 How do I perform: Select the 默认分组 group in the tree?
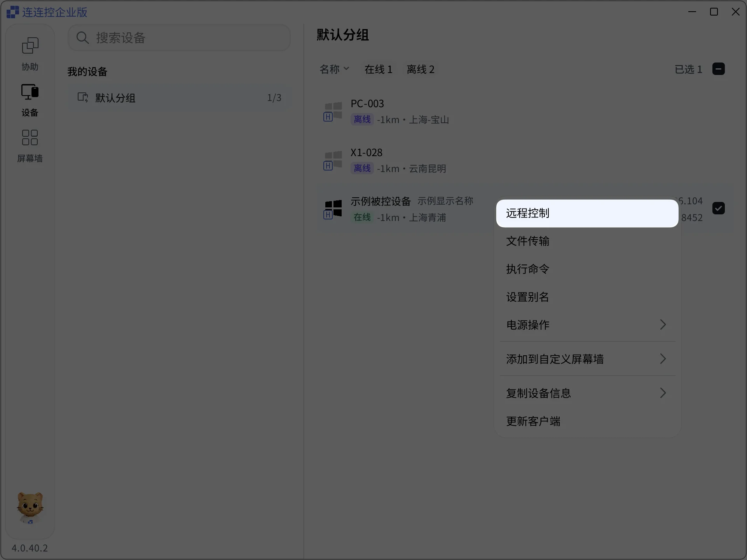179,97
